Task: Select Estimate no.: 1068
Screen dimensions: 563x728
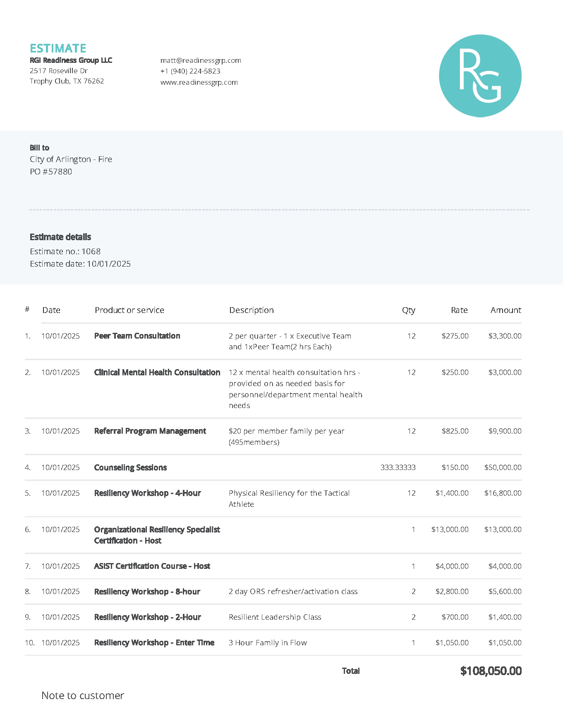Action: 65,251
